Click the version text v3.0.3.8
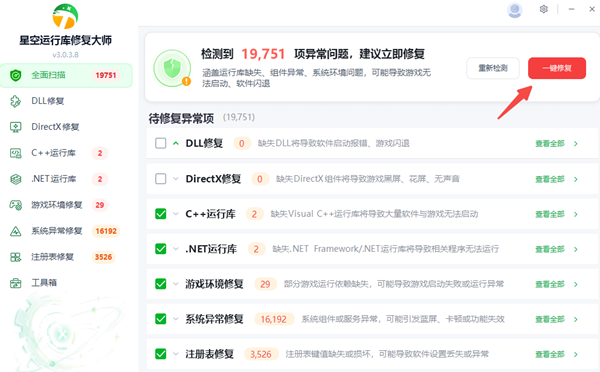This screenshot has width=600, height=372. [65, 55]
